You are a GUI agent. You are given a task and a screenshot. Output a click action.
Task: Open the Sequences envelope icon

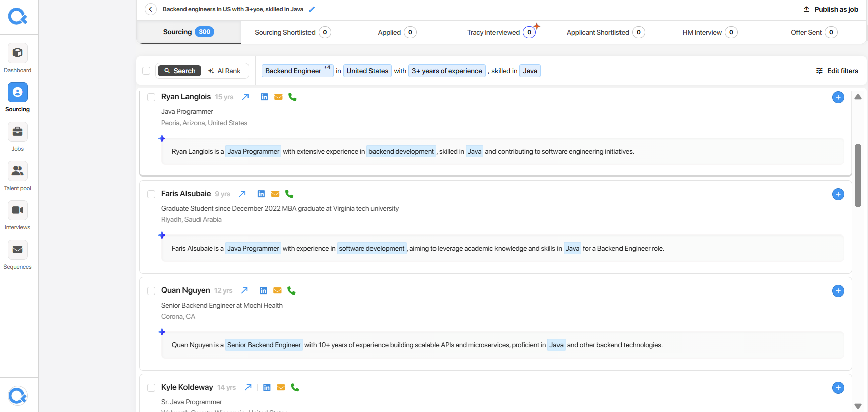(17, 250)
